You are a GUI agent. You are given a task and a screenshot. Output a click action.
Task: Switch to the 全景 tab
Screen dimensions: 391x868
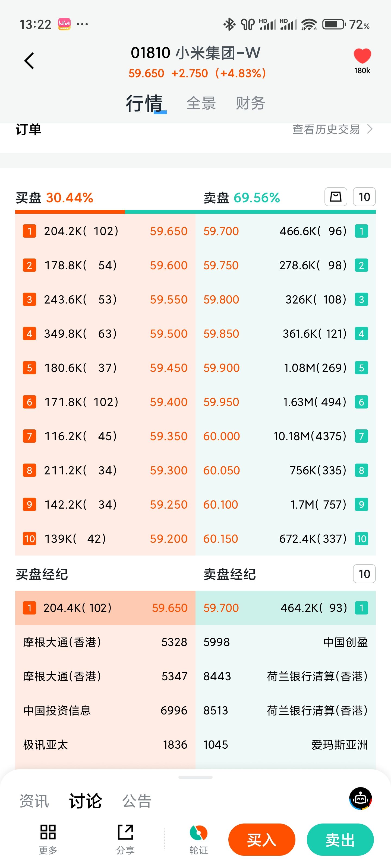point(201,103)
